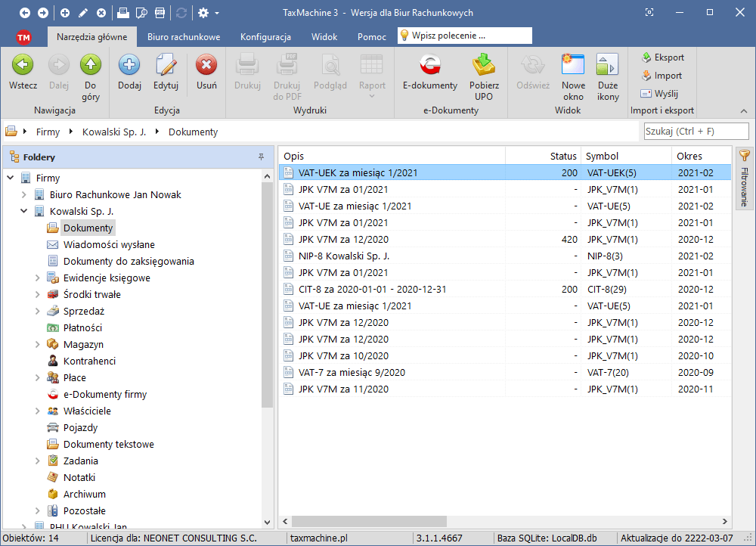Open E-dokumenty from the ribbon
Image resolution: width=756 pixels, height=546 pixels.
(429, 67)
